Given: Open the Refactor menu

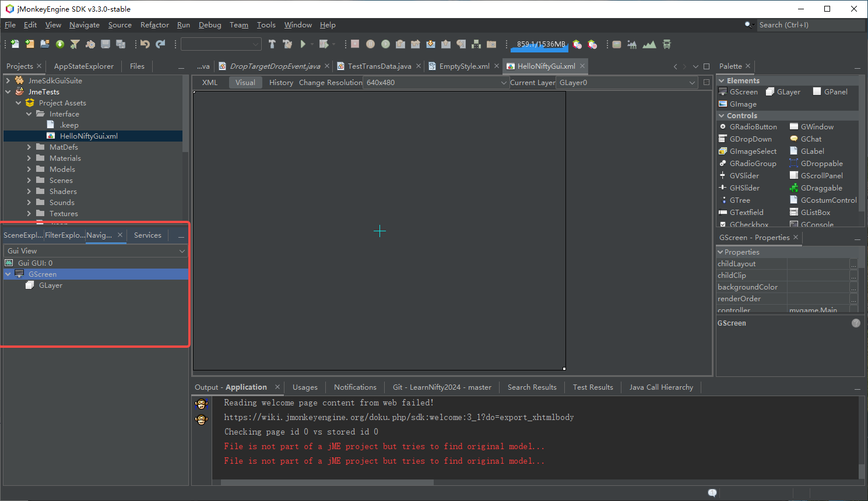Looking at the screenshot, I should pos(154,25).
